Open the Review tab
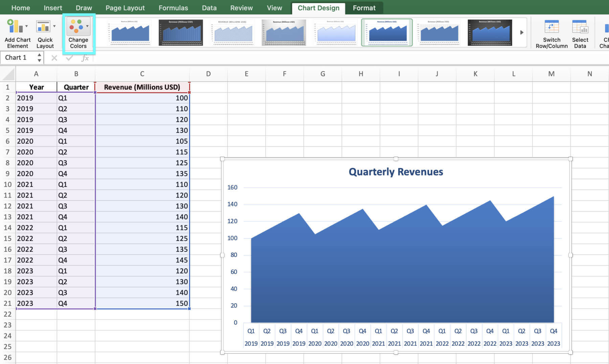Viewport: 609px width, 364px height. pyautogui.click(x=241, y=8)
